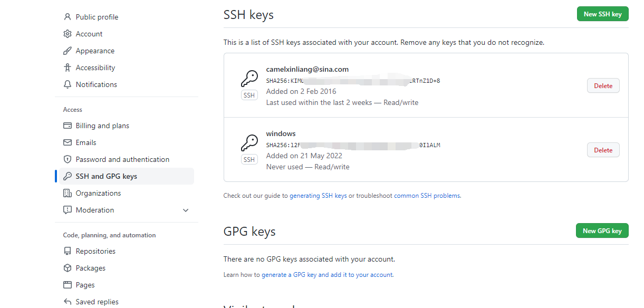Click the Packages box icon
Screen dimensions: 644x308
pyautogui.click(x=68, y=268)
